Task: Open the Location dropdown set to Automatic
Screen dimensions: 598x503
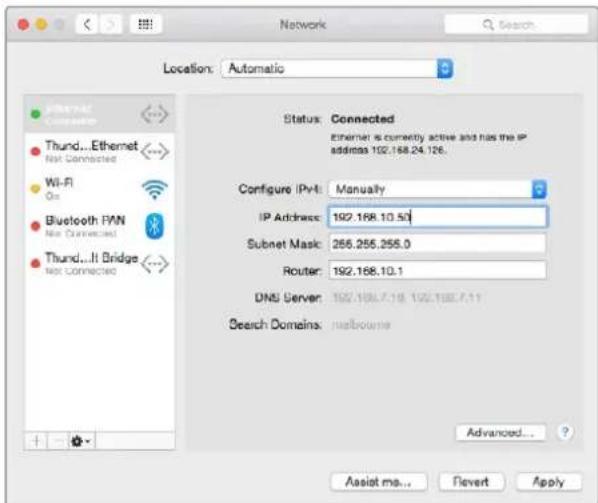Action: [x=337, y=69]
